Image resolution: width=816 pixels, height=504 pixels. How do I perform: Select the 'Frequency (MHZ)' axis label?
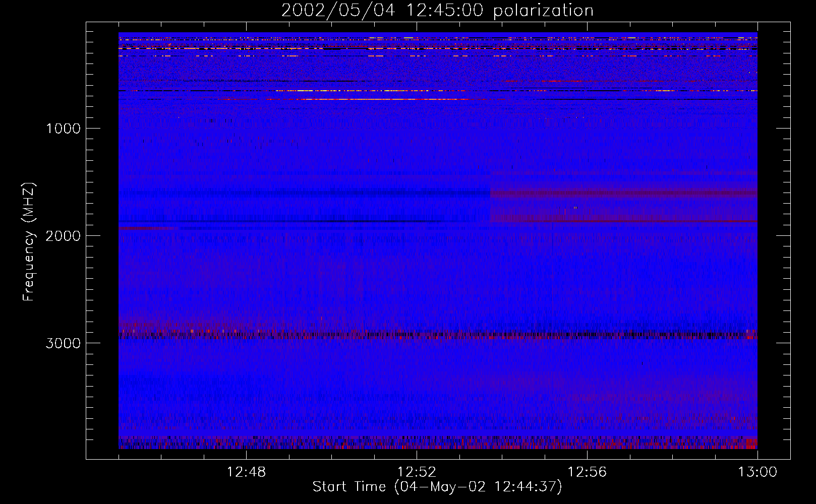[29, 242]
